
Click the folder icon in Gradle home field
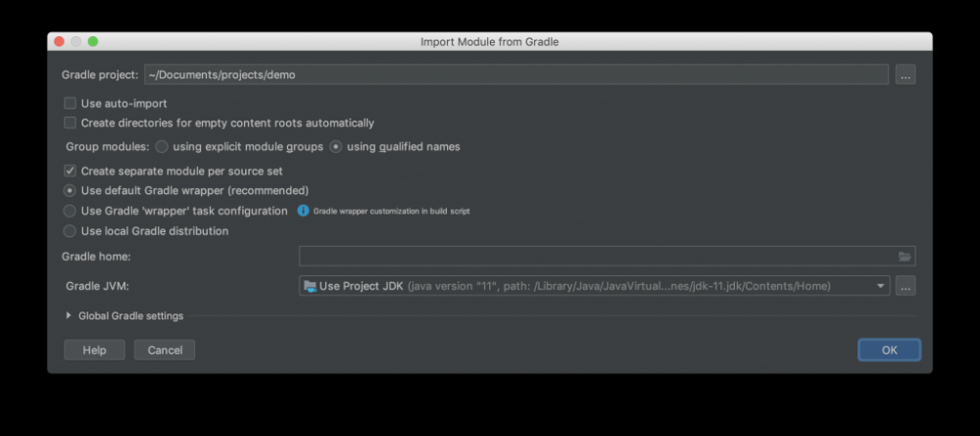[905, 257]
